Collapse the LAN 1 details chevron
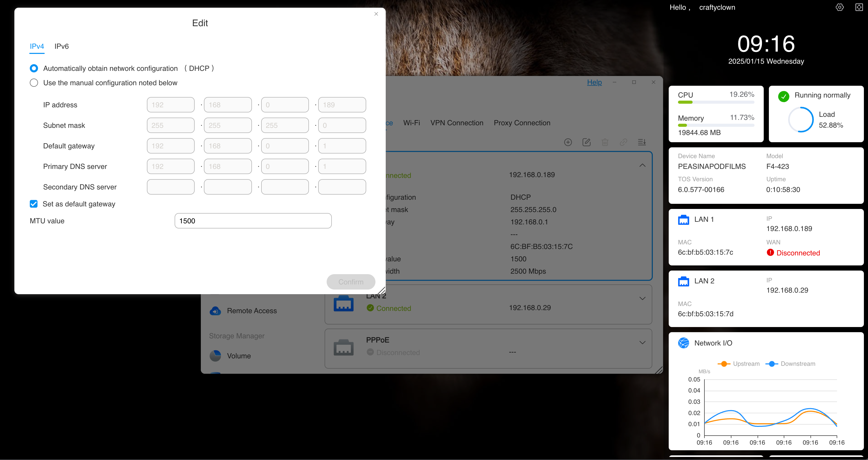The width and height of the screenshot is (868, 460). pos(643,165)
